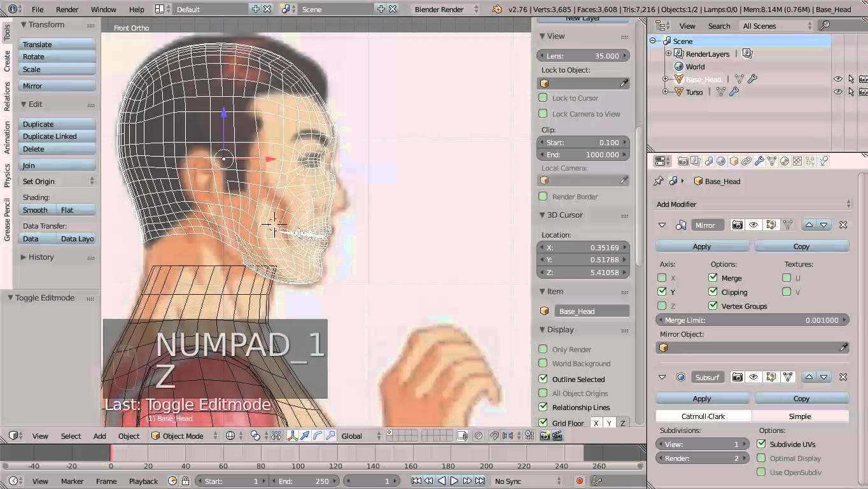Click the Smooth shading button
Screen dimensions: 868x489
35,209
